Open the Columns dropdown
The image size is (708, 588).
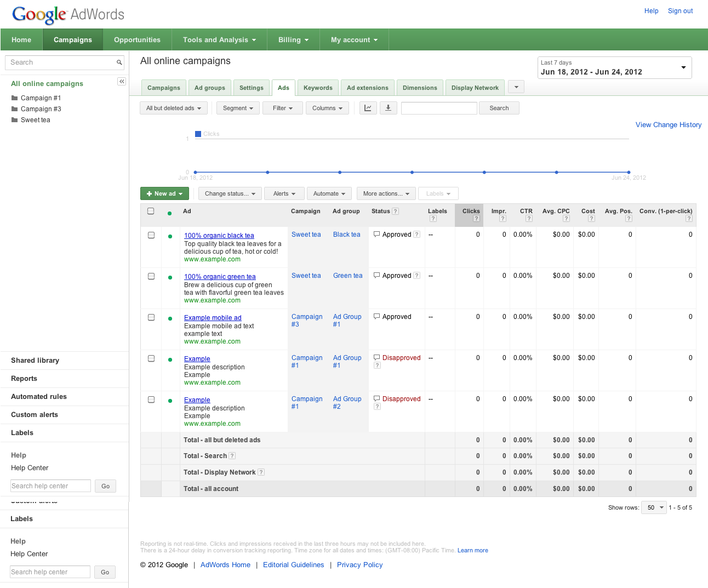(x=327, y=108)
